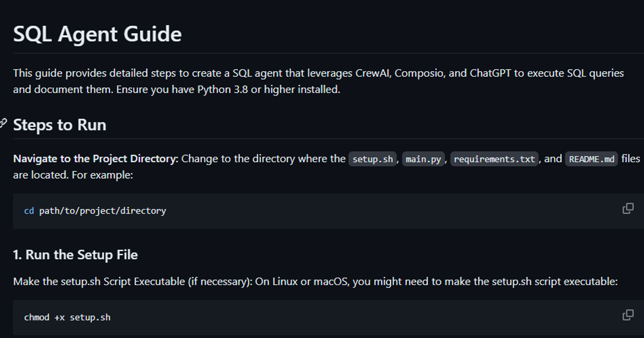This screenshot has width=644, height=338.
Task: Click the bold 'Navigate to the Project Directory' text
Action: (x=96, y=159)
